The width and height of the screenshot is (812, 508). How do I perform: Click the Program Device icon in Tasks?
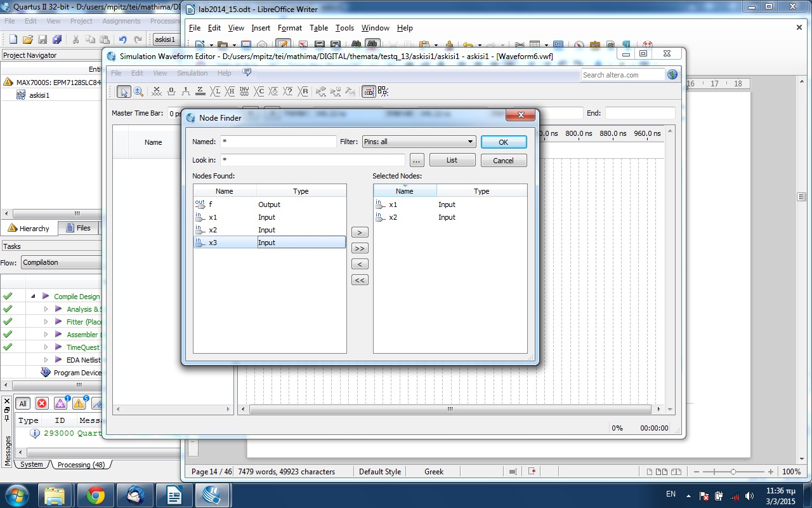[46, 372]
